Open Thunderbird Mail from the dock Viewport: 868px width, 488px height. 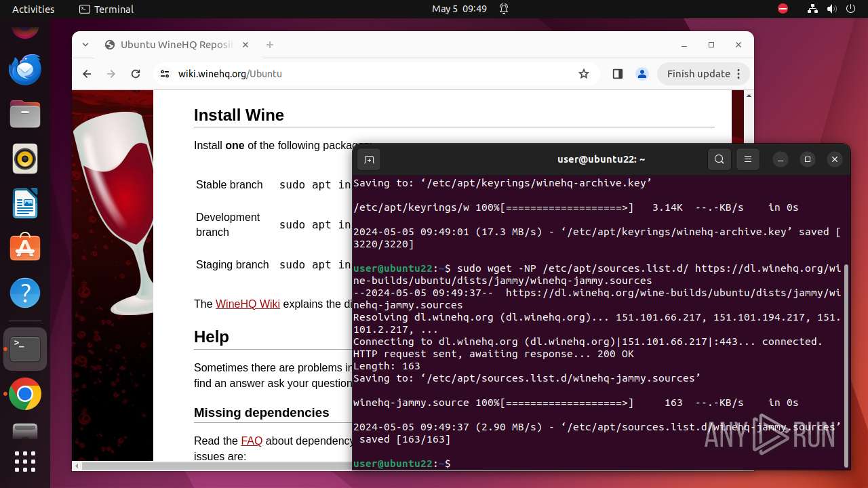tap(25, 70)
